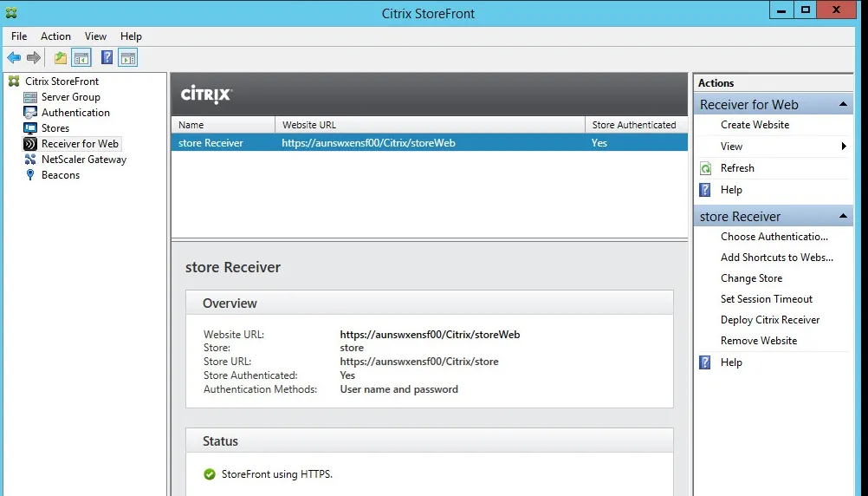Select Server Group in the tree
Image resolution: width=868 pixels, height=496 pixels.
71,97
